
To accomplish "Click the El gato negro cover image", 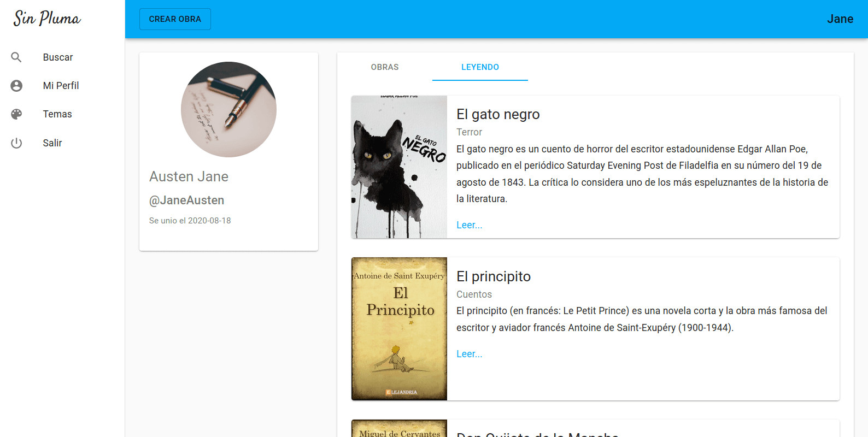I will [x=399, y=167].
